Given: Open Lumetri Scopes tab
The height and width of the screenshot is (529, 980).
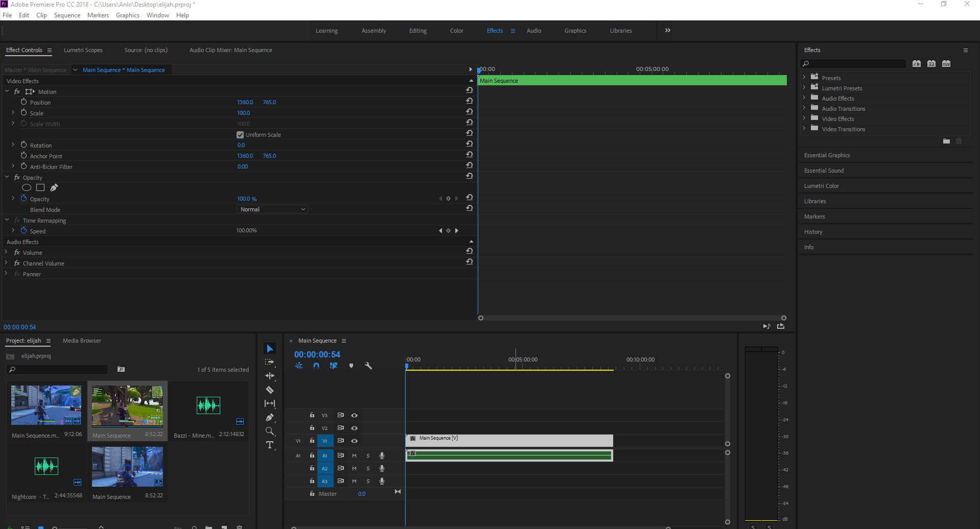Looking at the screenshot, I should pyautogui.click(x=83, y=50).
